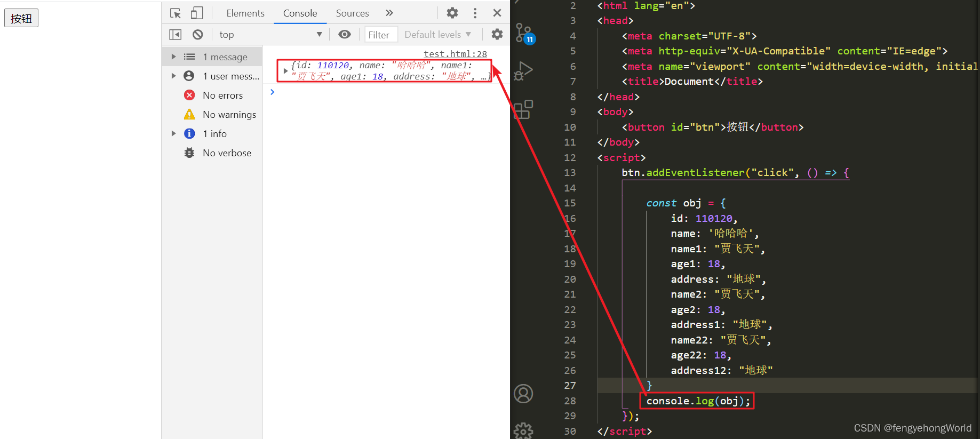Show more DevTools tabs chevron

pyautogui.click(x=389, y=13)
